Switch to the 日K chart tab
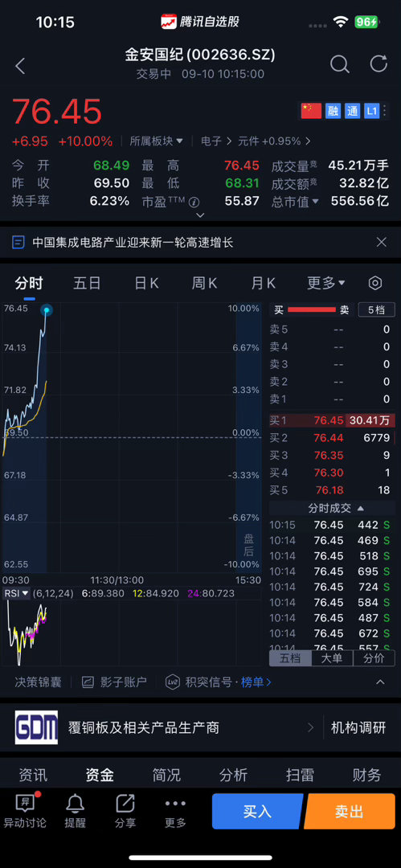 pyautogui.click(x=147, y=284)
